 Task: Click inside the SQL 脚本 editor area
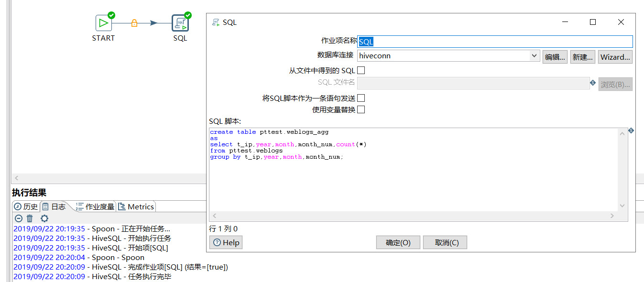click(413, 170)
